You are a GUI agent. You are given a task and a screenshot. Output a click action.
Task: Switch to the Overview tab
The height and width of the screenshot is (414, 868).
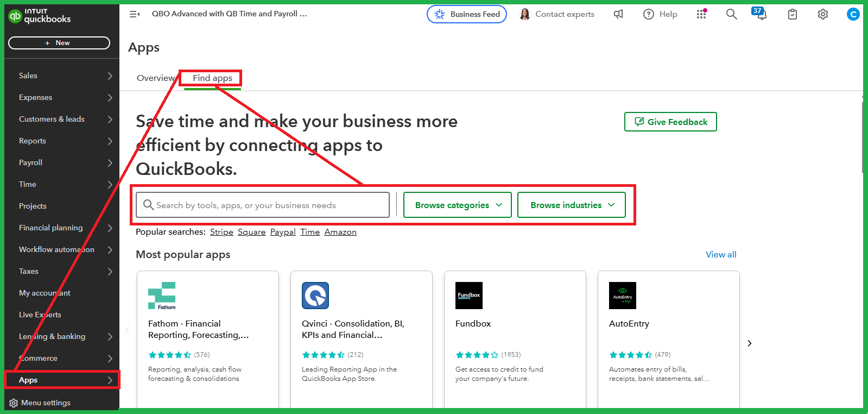point(155,78)
